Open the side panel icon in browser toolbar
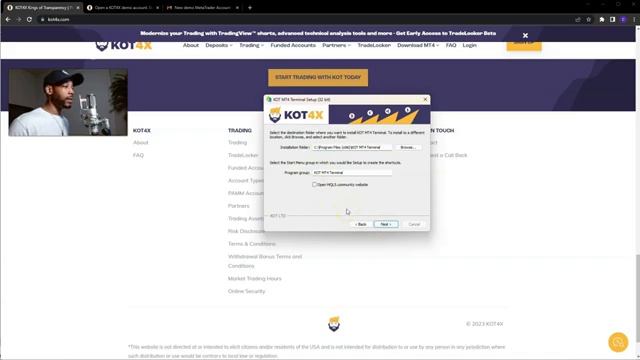 point(612,19)
